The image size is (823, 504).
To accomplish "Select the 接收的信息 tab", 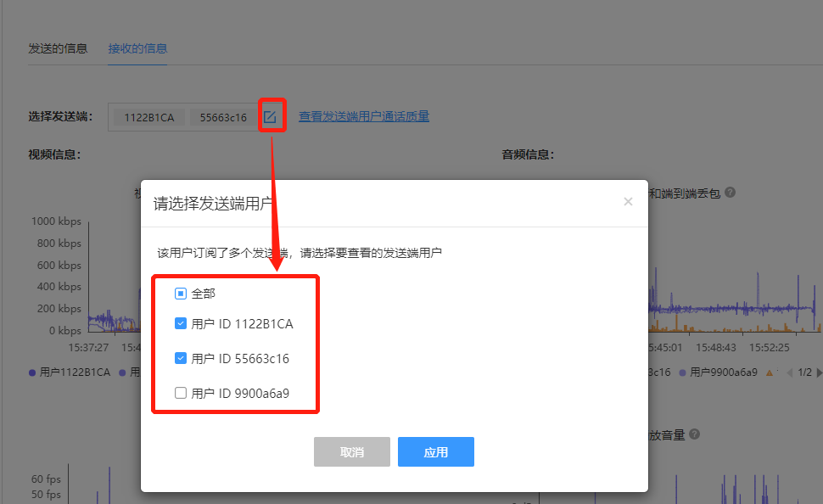I will pos(137,48).
